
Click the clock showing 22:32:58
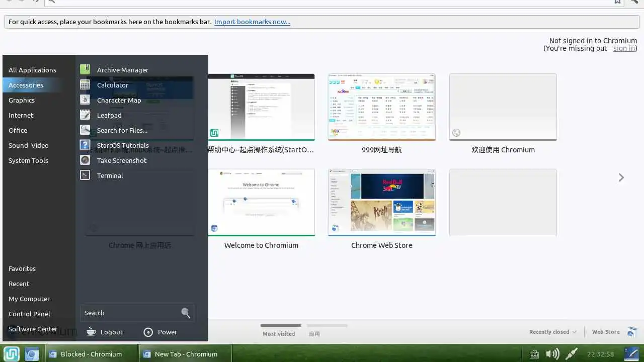[600, 354]
